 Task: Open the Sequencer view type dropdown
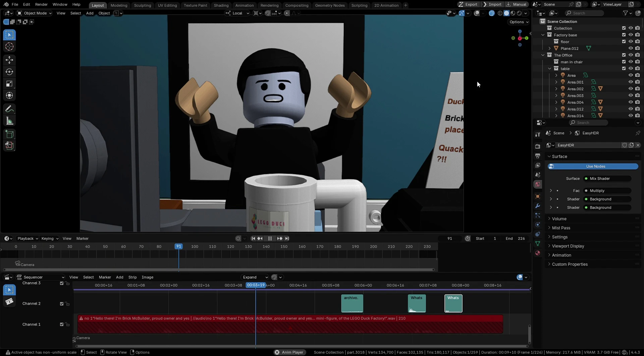(41, 277)
